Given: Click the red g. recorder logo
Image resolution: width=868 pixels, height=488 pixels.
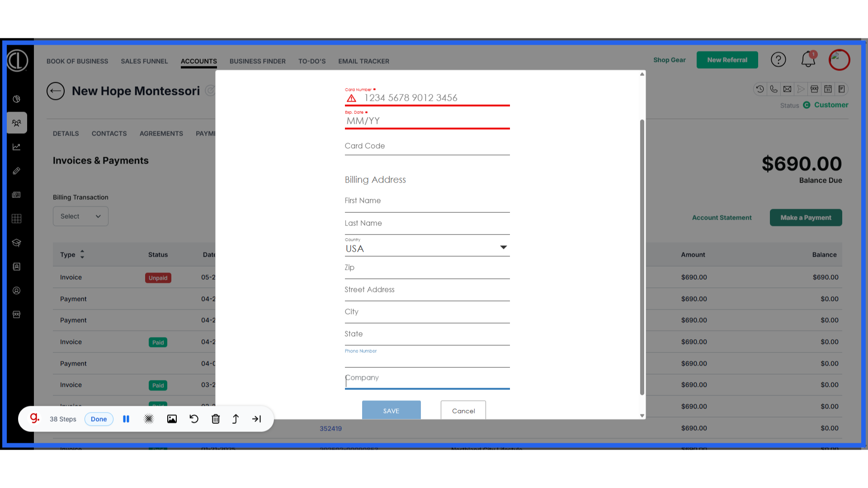Looking at the screenshot, I should [35, 418].
